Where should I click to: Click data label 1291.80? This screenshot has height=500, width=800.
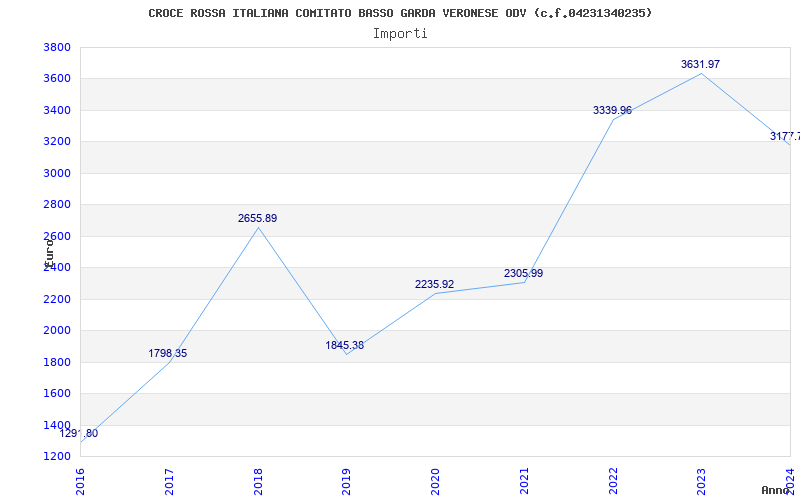pyautogui.click(x=79, y=434)
